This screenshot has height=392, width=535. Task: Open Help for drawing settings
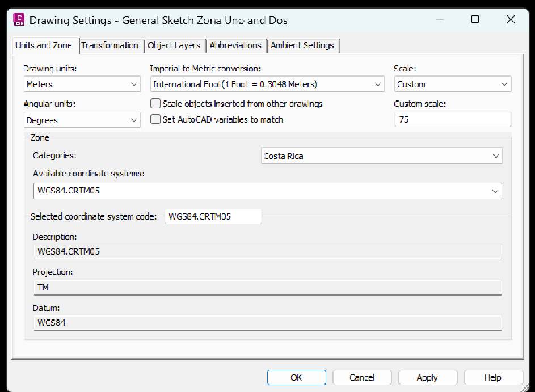tap(492, 377)
